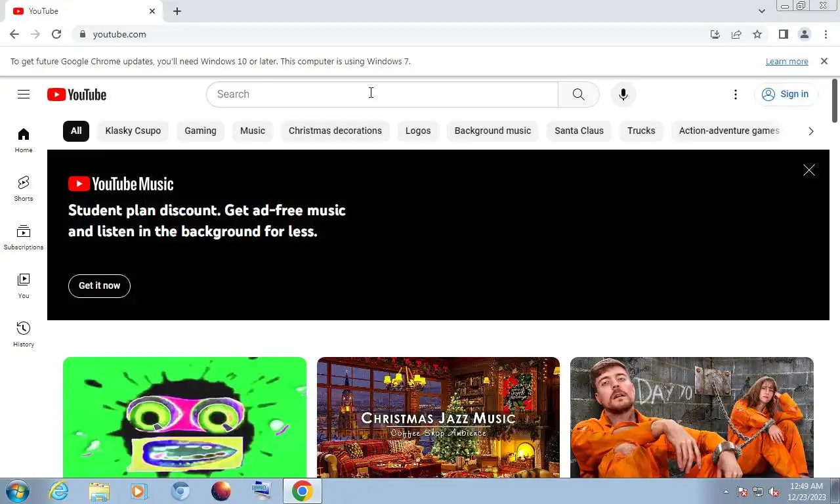Show hidden tray icons arrow

tap(726, 492)
